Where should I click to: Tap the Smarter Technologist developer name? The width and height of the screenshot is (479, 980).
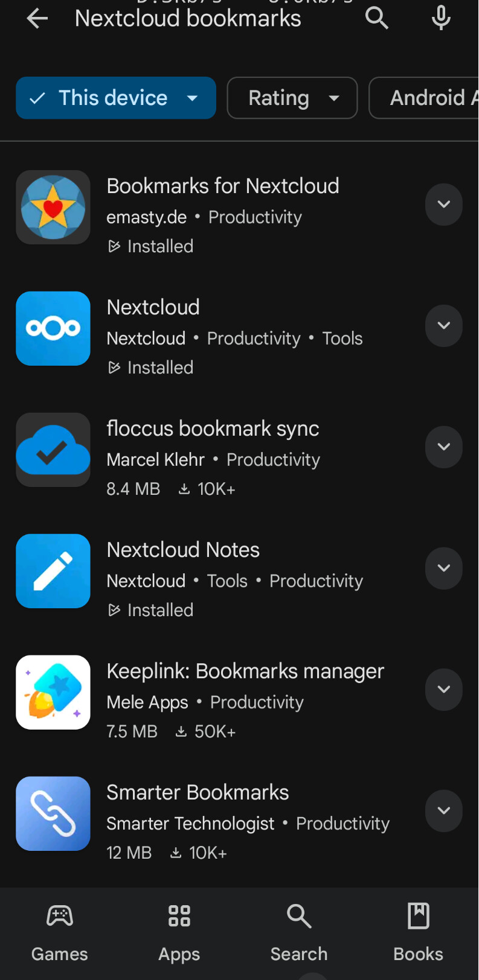pyautogui.click(x=190, y=824)
